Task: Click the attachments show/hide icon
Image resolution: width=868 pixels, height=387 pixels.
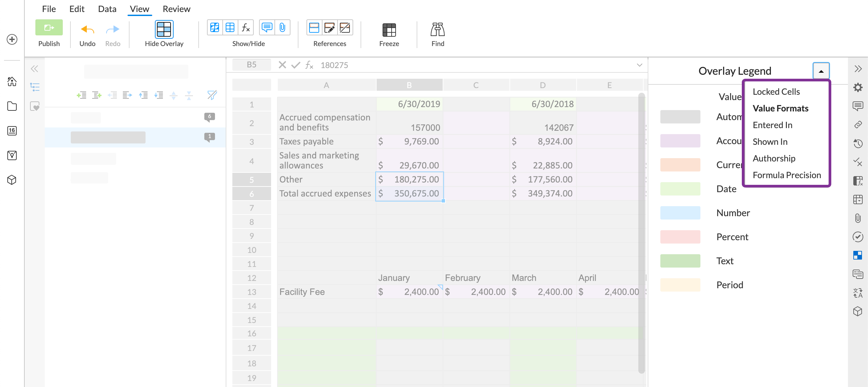Action: (282, 27)
